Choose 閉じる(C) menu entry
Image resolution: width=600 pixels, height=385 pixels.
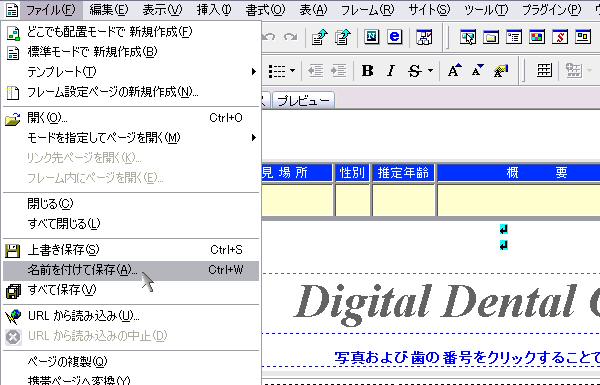[131, 204]
